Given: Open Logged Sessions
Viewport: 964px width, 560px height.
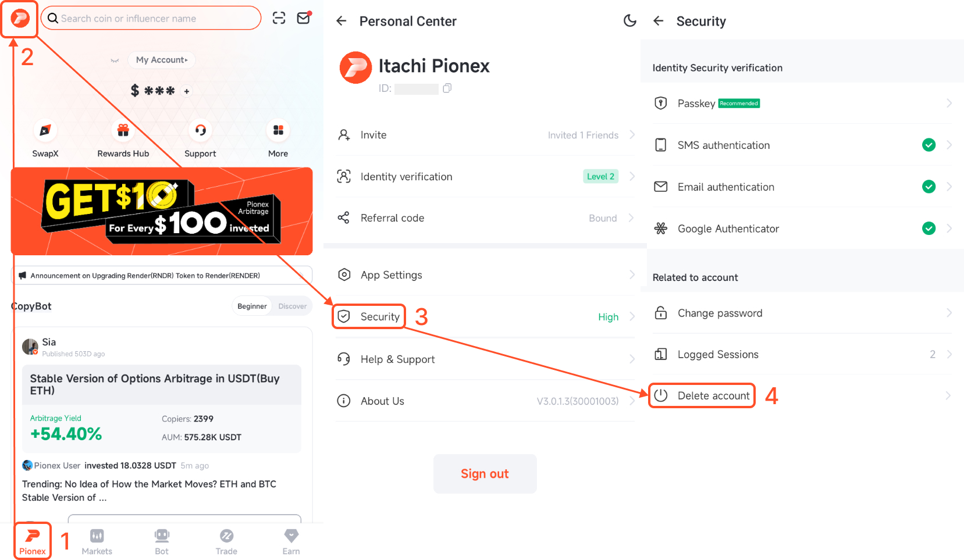Looking at the screenshot, I should pyautogui.click(x=802, y=355).
